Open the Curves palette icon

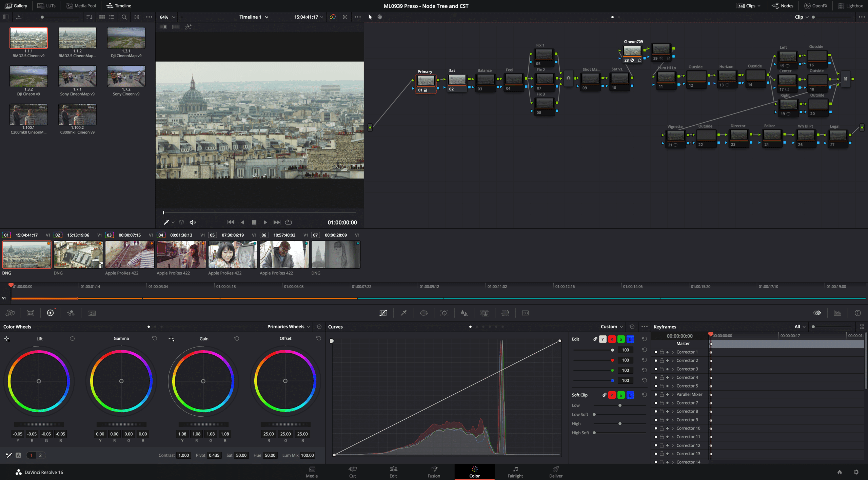[x=383, y=313]
